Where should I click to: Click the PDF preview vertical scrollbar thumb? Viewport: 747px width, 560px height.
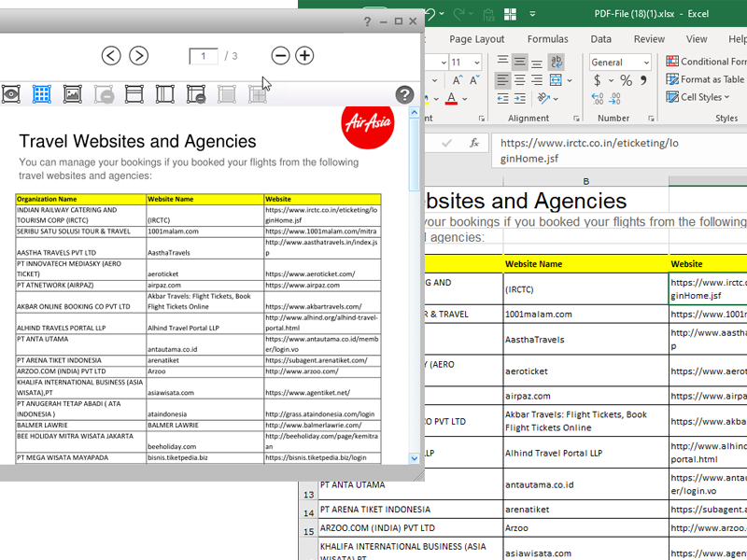pyautogui.click(x=414, y=154)
